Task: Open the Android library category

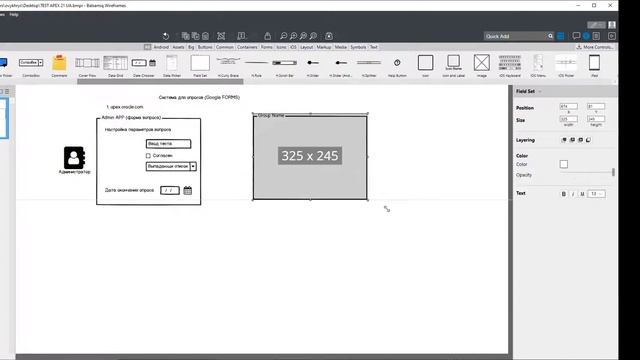Action: click(x=161, y=47)
